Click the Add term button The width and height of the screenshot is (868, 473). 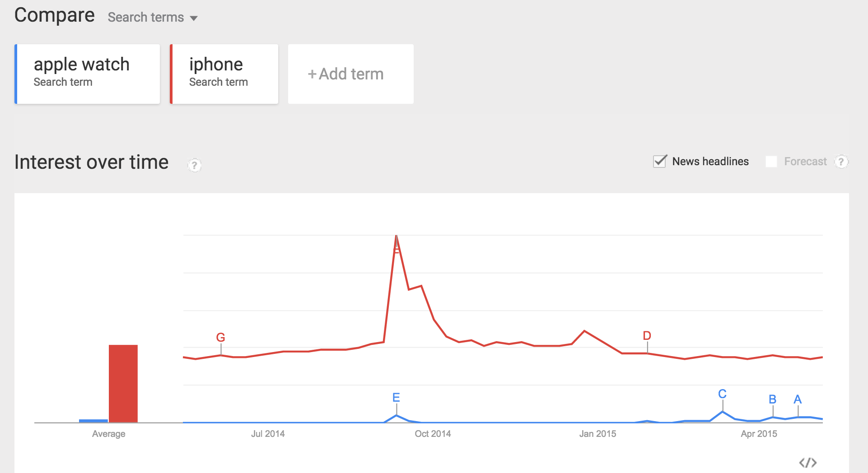tap(350, 74)
